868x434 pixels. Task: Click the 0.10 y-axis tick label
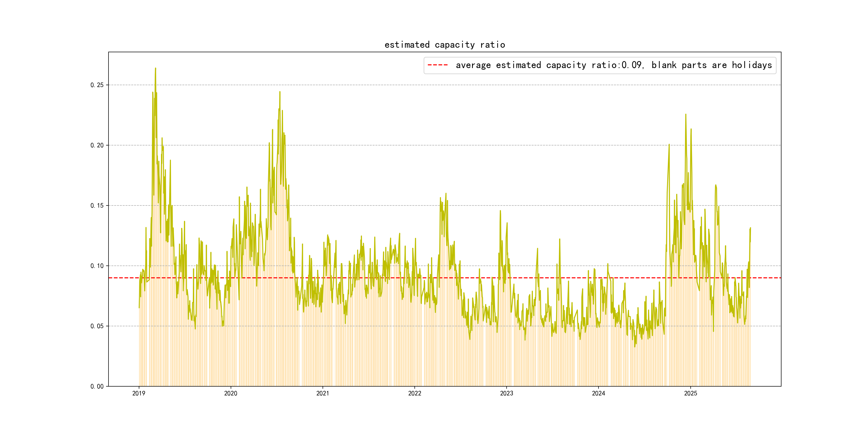point(97,266)
